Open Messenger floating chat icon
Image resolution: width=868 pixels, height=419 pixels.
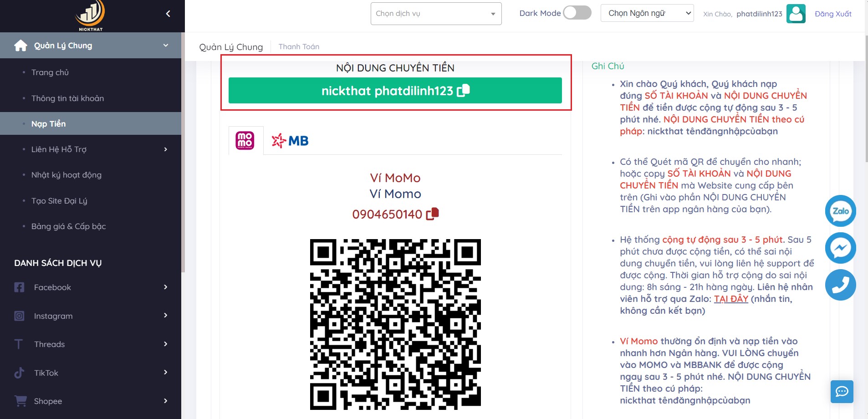(841, 248)
